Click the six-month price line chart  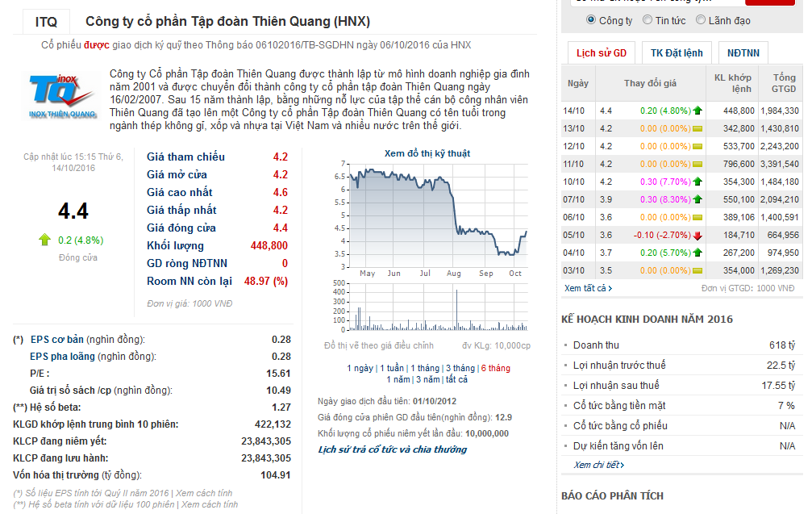(x=439, y=215)
